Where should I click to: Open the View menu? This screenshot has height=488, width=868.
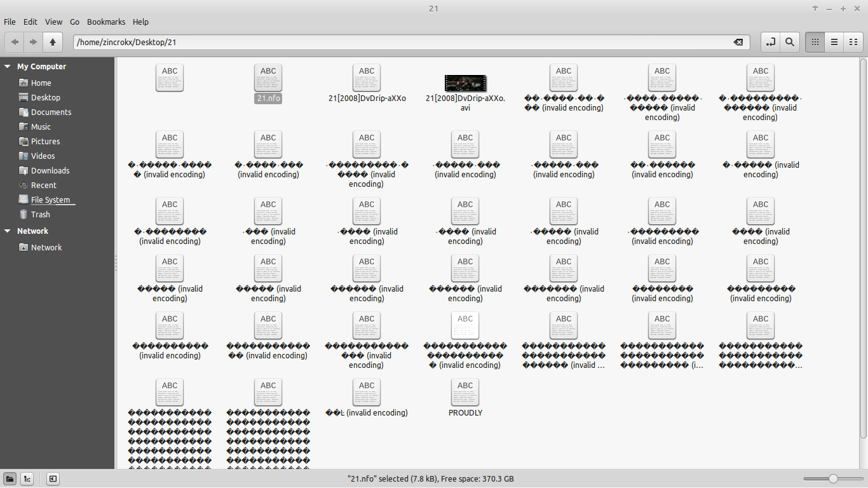(x=53, y=22)
